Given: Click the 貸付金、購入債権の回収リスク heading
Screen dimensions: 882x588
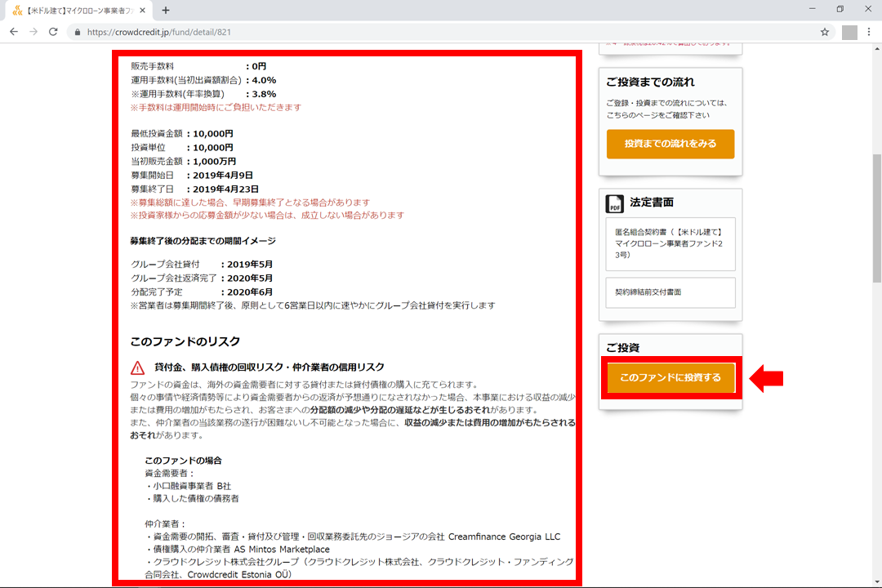Looking at the screenshot, I should tap(269, 367).
